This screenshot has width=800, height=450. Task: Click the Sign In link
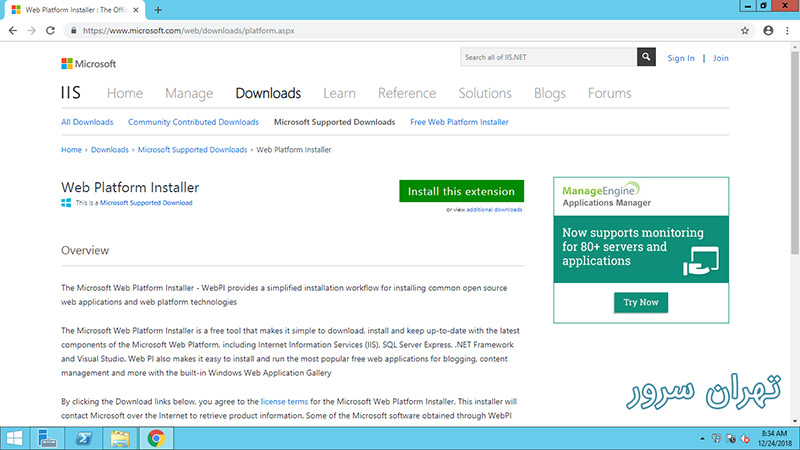681,58
